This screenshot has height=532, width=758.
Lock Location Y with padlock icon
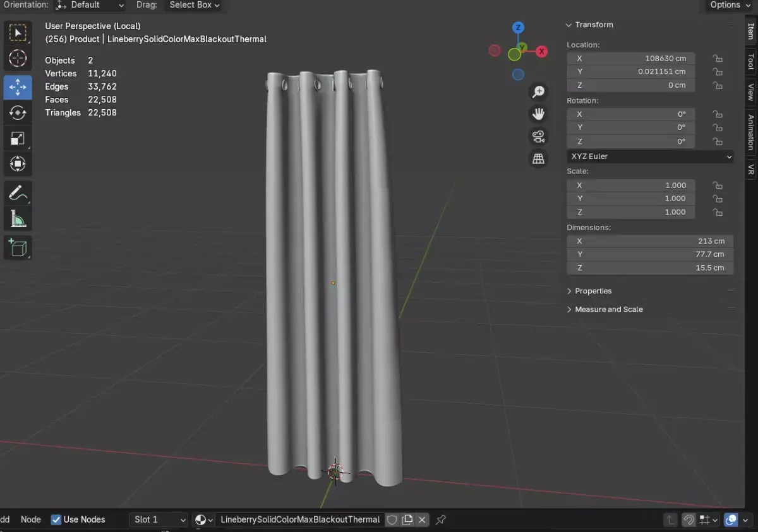pos(718,72)
